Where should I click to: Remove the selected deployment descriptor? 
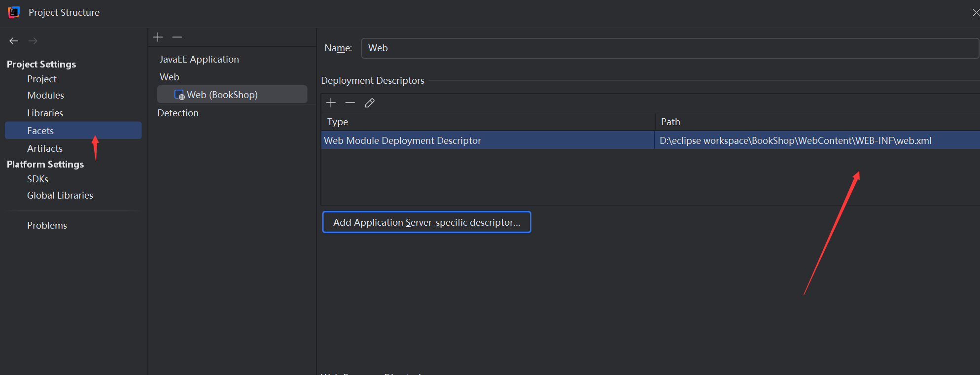tap(350, 102)
